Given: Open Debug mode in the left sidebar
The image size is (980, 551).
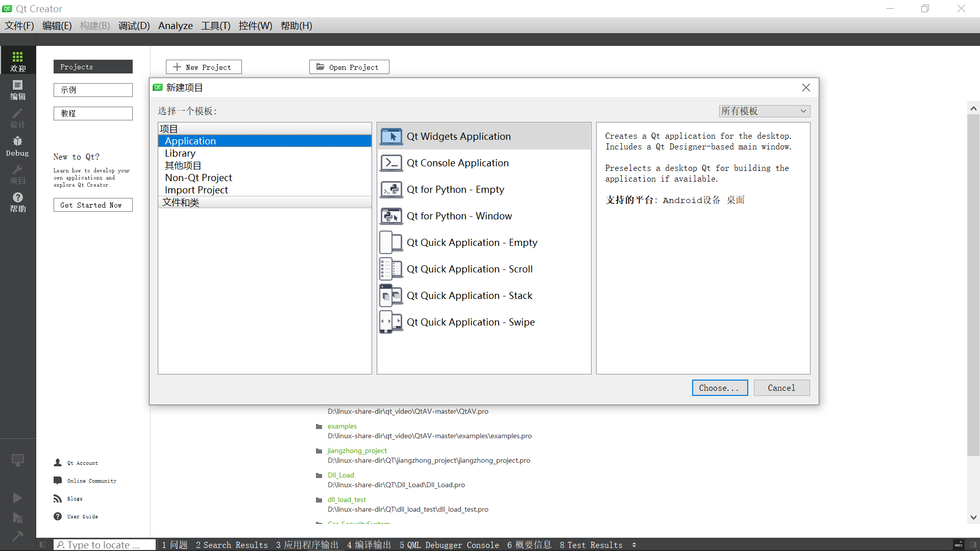Looking at the screenshot, I should coord(17,146).
